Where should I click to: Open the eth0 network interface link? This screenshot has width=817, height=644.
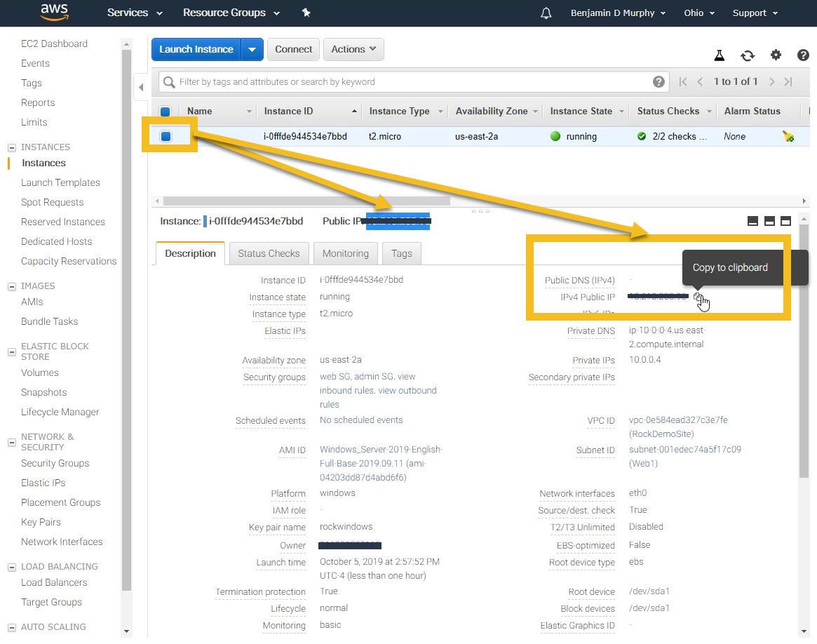[637, 493]
